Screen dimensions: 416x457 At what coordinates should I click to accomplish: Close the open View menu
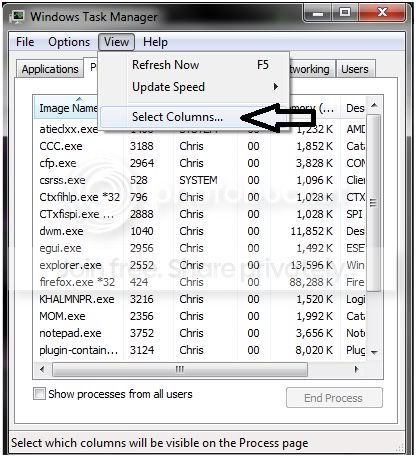click(116, 42)
